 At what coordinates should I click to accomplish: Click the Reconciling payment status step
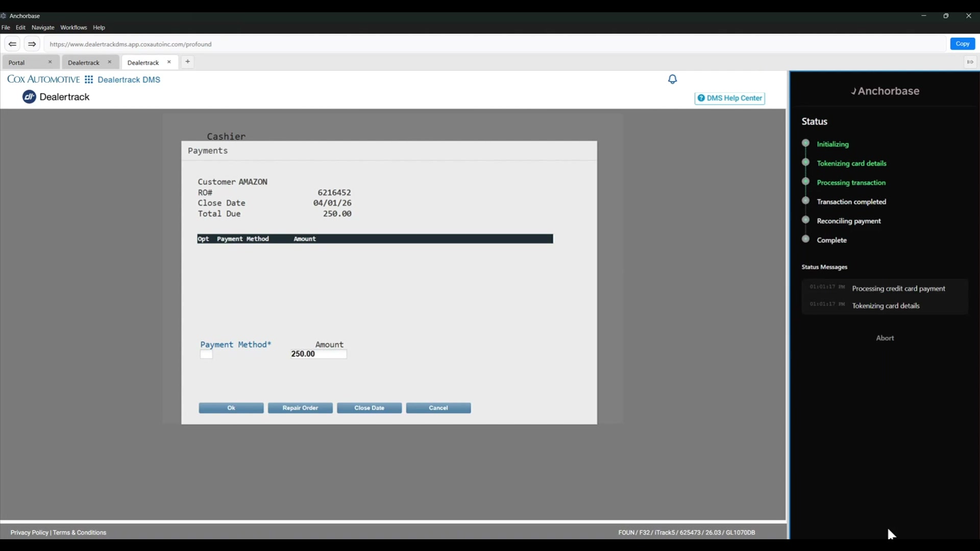tap(849, 221)
